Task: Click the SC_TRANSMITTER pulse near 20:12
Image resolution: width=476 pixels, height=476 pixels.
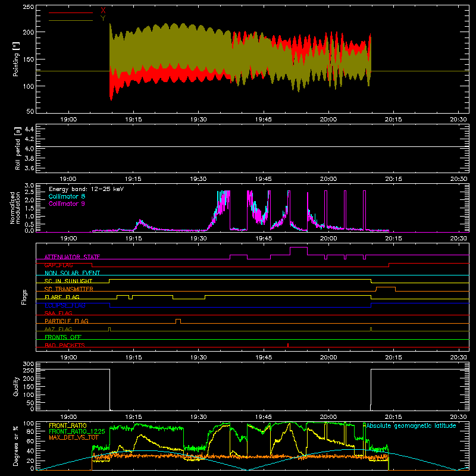Action: (386, 289)
